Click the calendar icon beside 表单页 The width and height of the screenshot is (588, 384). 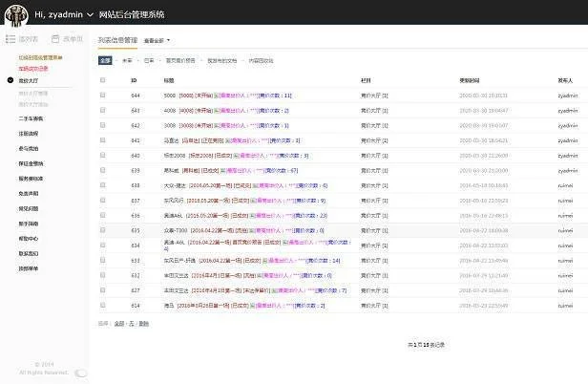point(54,39)
